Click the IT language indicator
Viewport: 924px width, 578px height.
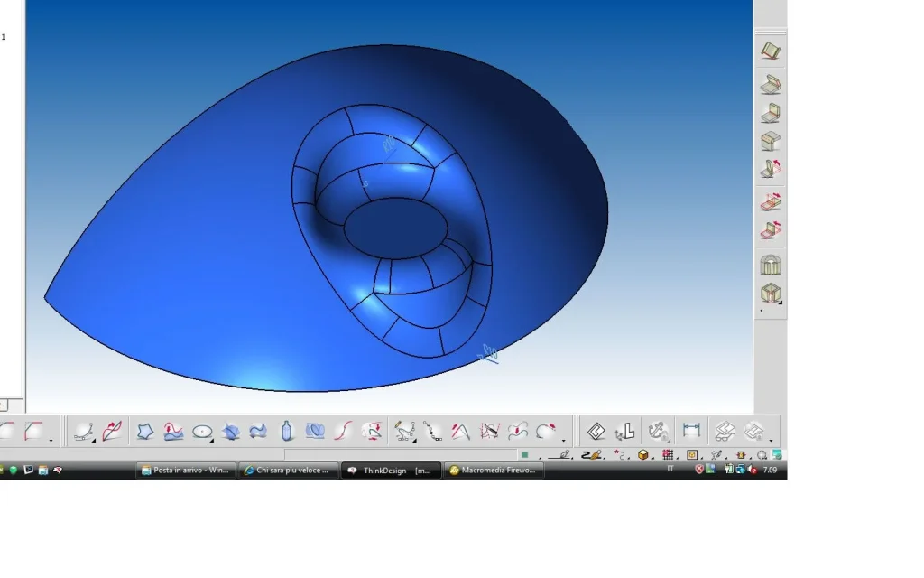click(670, 469)
